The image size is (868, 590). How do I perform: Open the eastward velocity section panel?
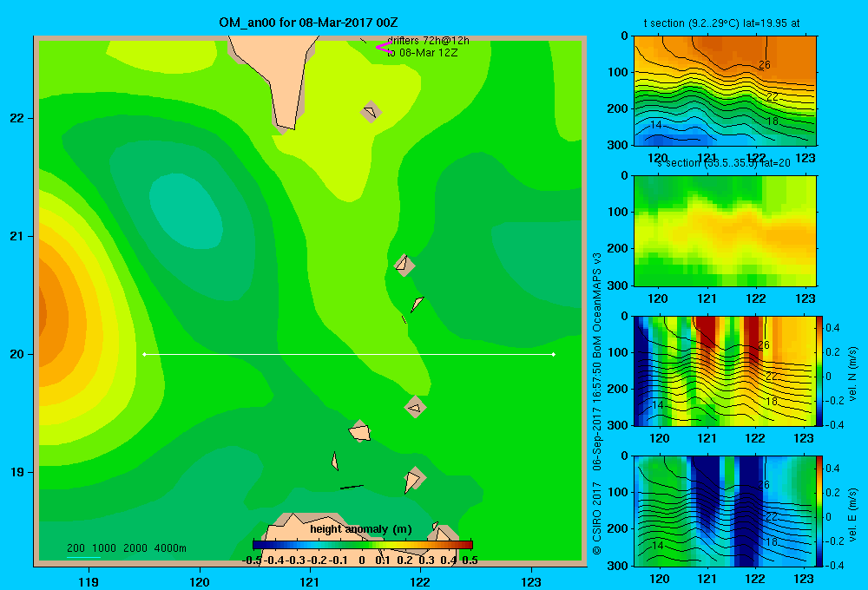(725, 511)
